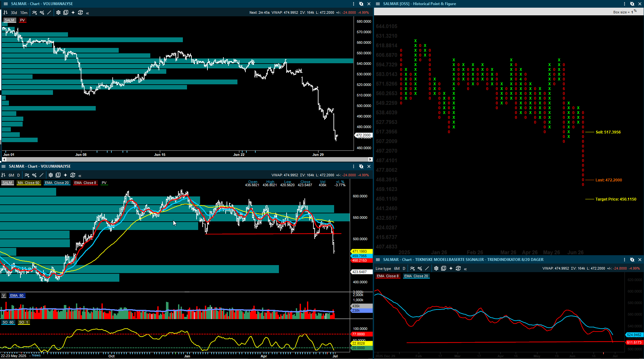This screenshot has width=644, height=359.
Task: Toggle PV legend in 6M daily chart
Action: 104,183
